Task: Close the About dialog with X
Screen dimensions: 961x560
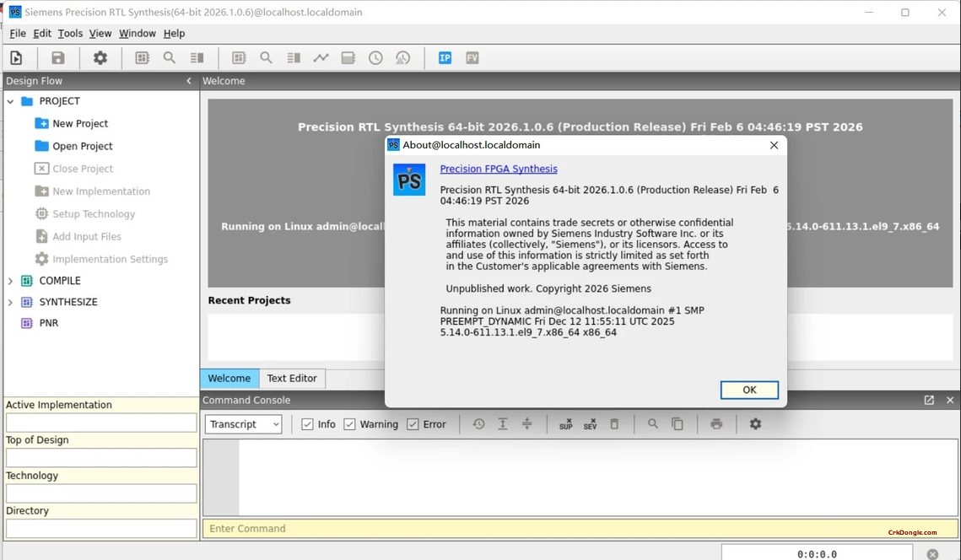Action: tap(774, 145)
